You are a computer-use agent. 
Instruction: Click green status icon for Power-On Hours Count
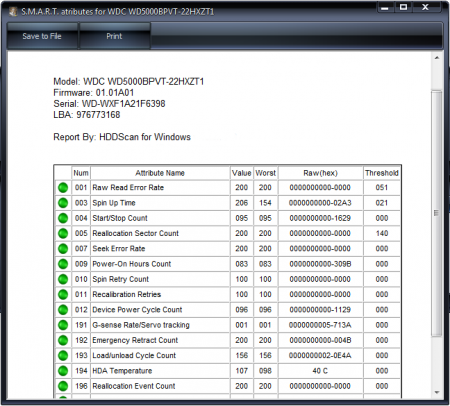click(x=63, y=264)
